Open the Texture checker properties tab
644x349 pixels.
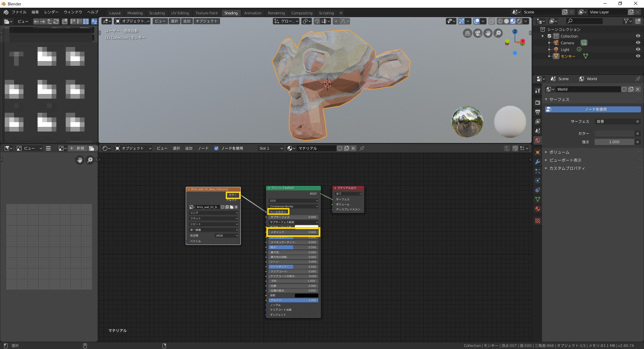click(538, 221)
